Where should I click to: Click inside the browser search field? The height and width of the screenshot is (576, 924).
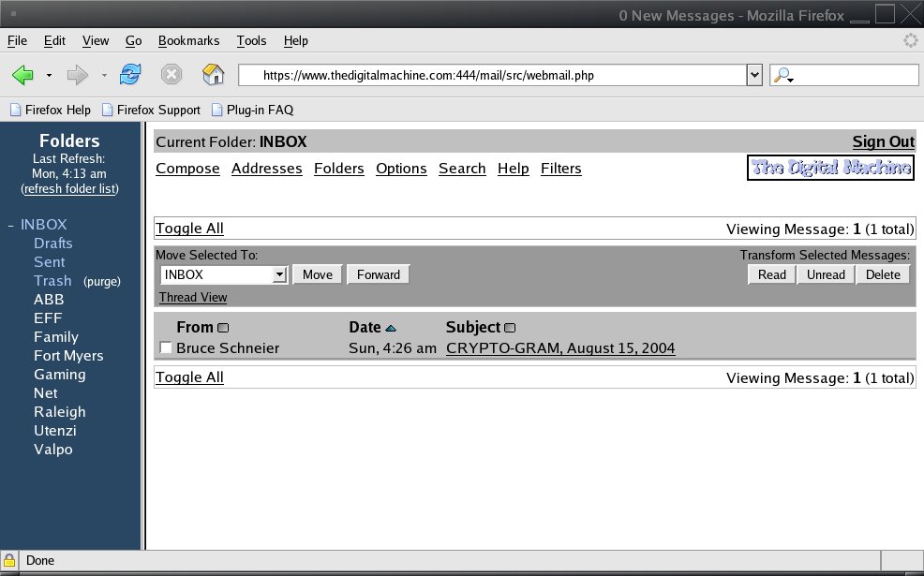[x=855, y=76]
